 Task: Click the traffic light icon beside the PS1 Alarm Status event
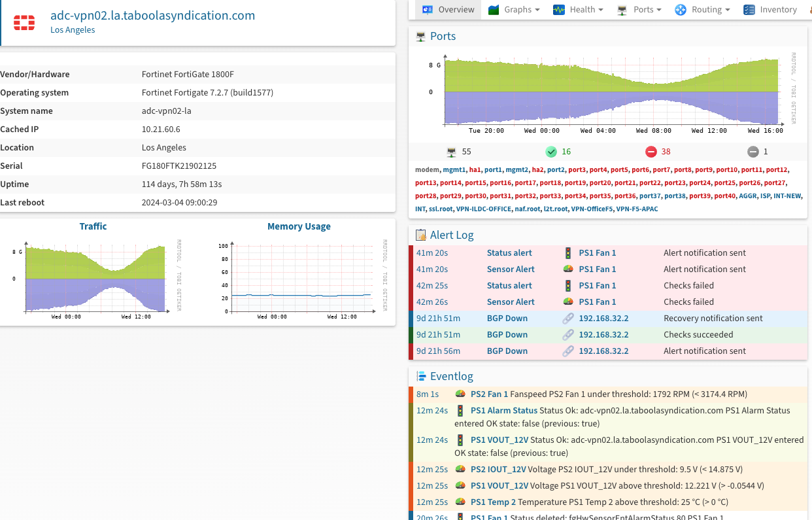tap(460, 411)
